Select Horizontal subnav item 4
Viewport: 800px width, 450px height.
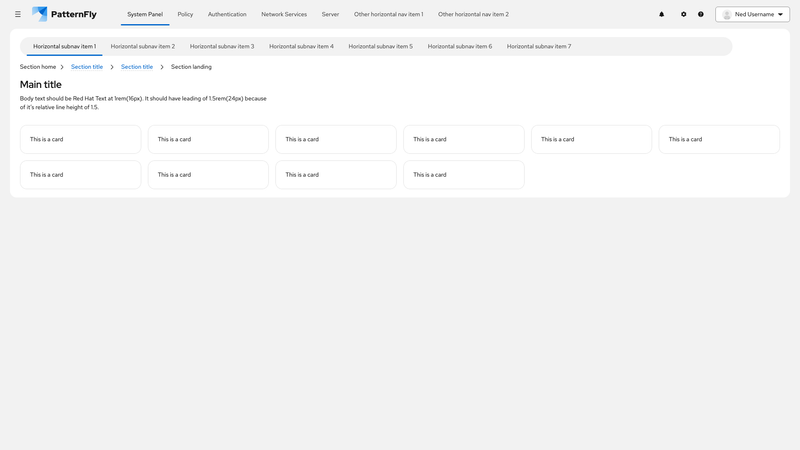[302, 46]
